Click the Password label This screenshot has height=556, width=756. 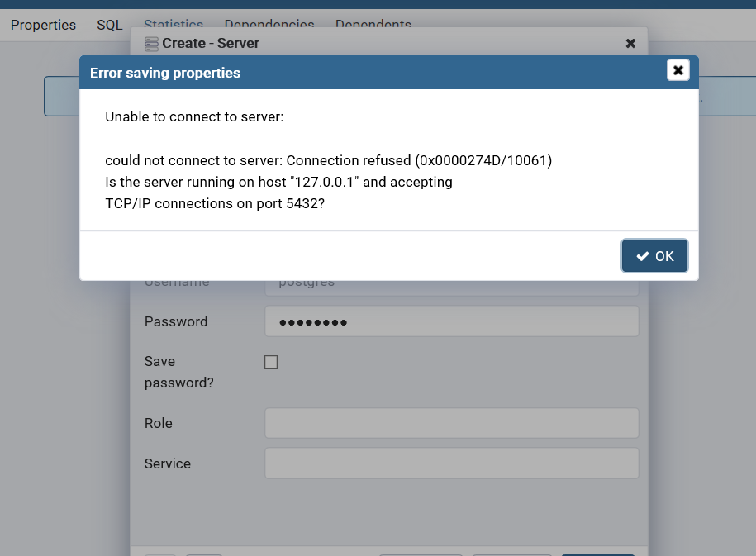click(x=176, y=321)
